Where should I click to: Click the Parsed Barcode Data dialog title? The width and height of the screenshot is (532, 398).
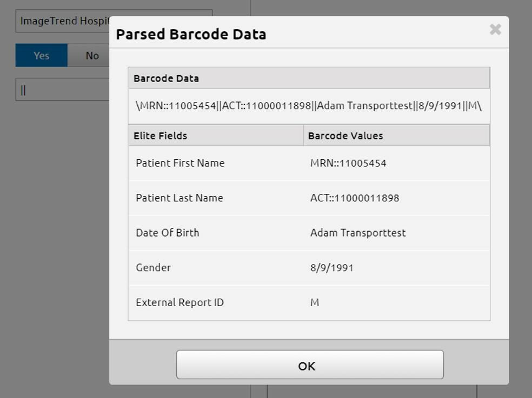[x=191, y=35]
